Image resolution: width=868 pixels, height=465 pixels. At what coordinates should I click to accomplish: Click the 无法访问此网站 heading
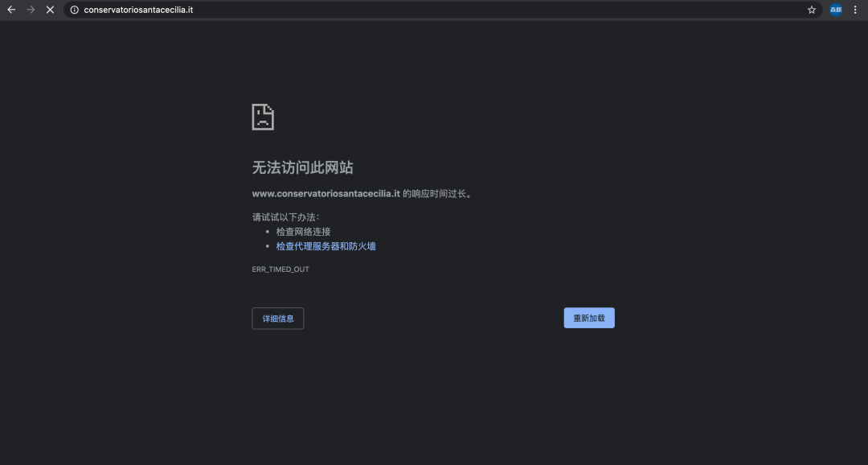coord(303,168)
